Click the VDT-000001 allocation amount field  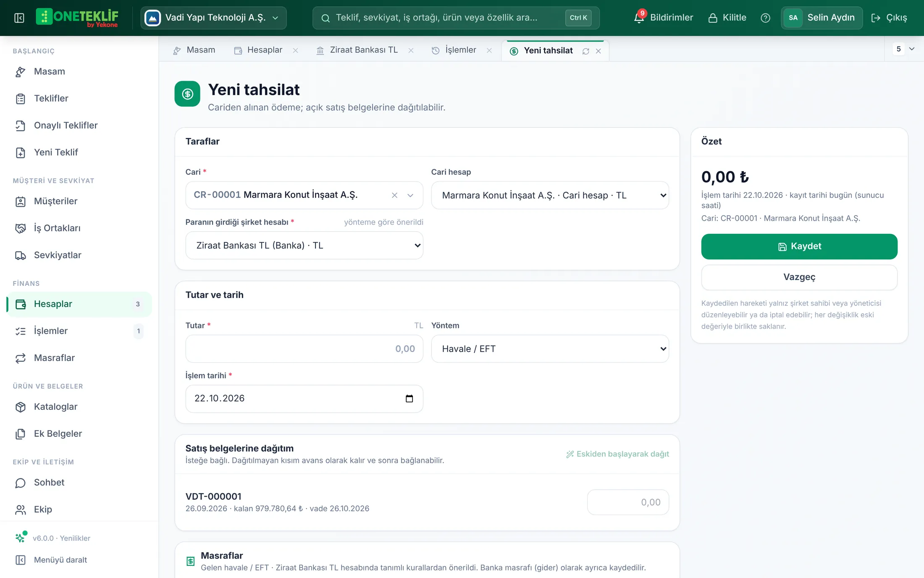pos(628,502)
